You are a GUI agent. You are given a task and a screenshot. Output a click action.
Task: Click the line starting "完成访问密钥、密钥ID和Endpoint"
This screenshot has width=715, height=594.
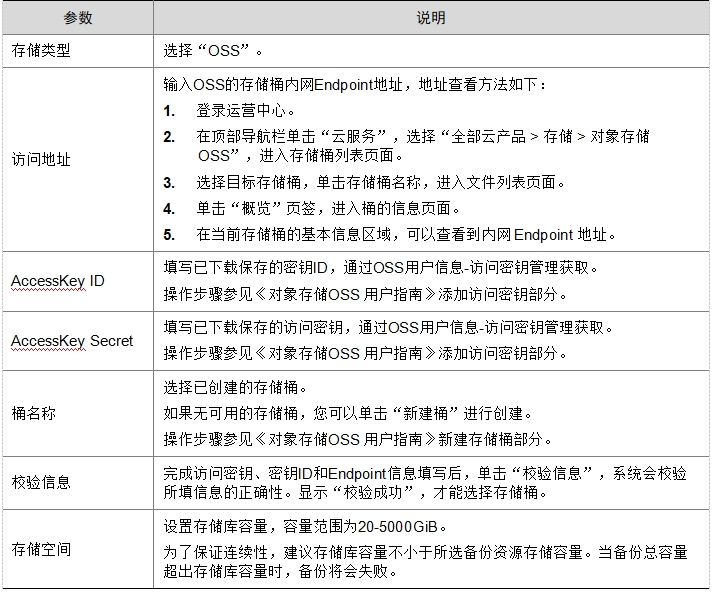425,474
